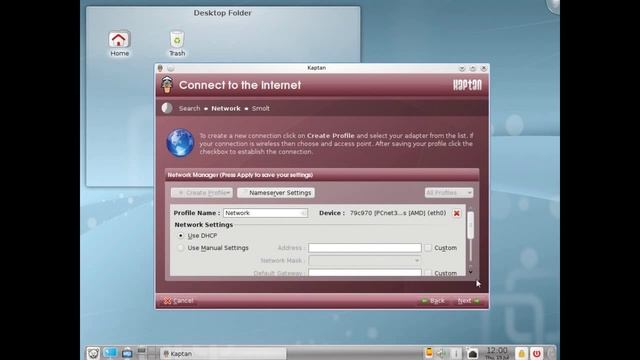Click the vertical scrollbar thumb of the profile list
Image resolution: width=640 pixels, height=360 pixels.
coord(470,224)
